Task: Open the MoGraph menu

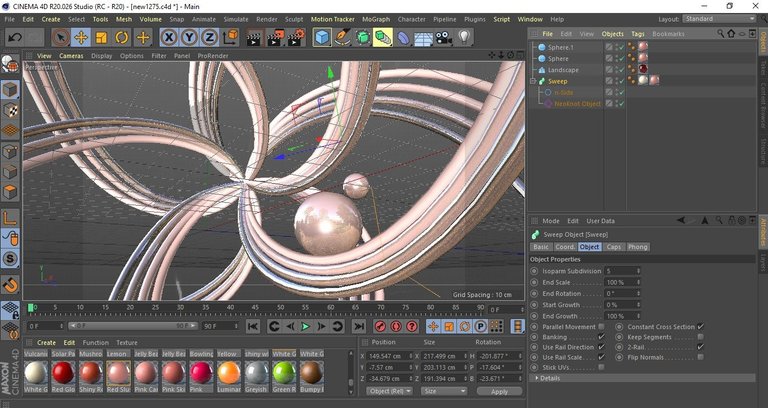Action: pyautogui.click(x=376, y=19)
